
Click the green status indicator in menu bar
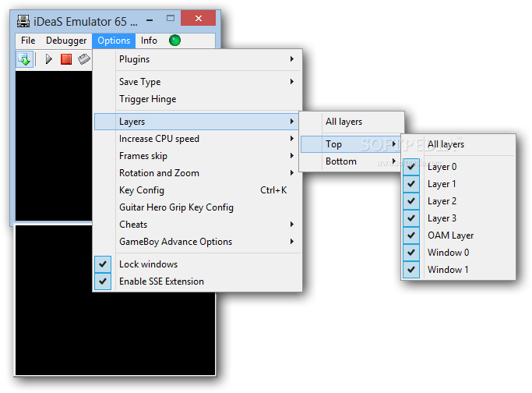pyautogui.click(x=174, y=41)
